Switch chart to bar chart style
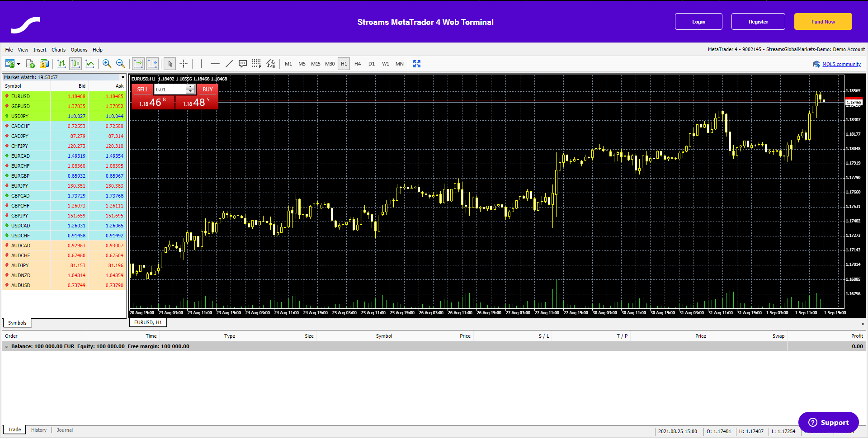Image resolution: width=868 pixels, height=439 pixels. pyautogui.click(x=61, y=64)
